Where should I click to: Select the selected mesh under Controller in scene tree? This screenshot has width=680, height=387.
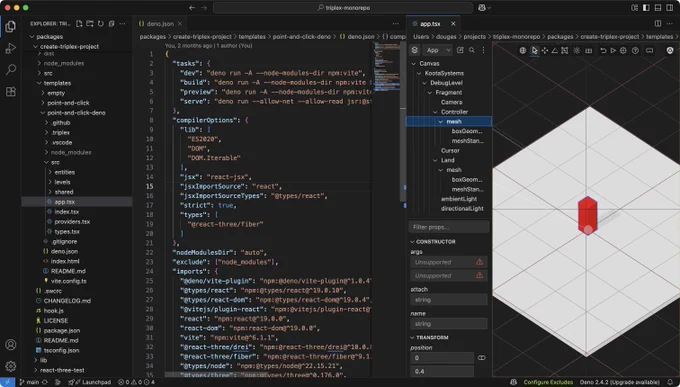pos(449,121)
